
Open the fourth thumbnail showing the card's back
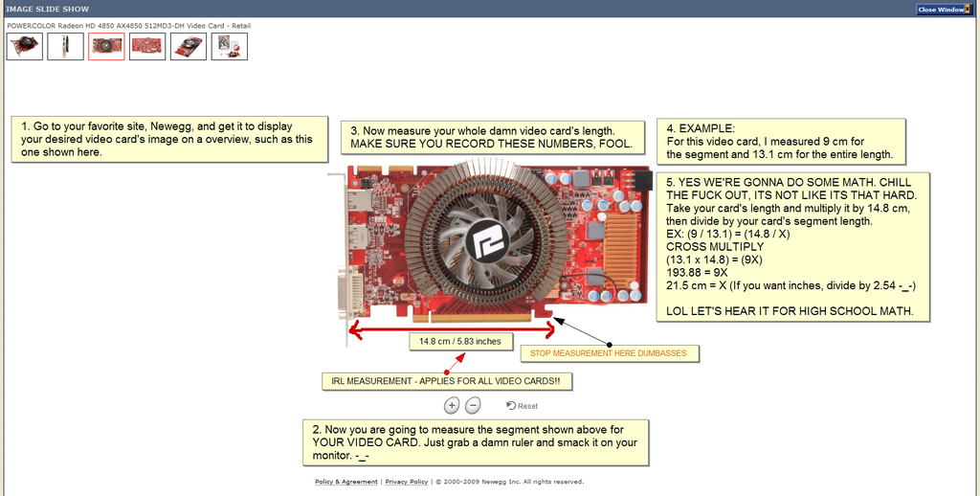pos(147,46)
